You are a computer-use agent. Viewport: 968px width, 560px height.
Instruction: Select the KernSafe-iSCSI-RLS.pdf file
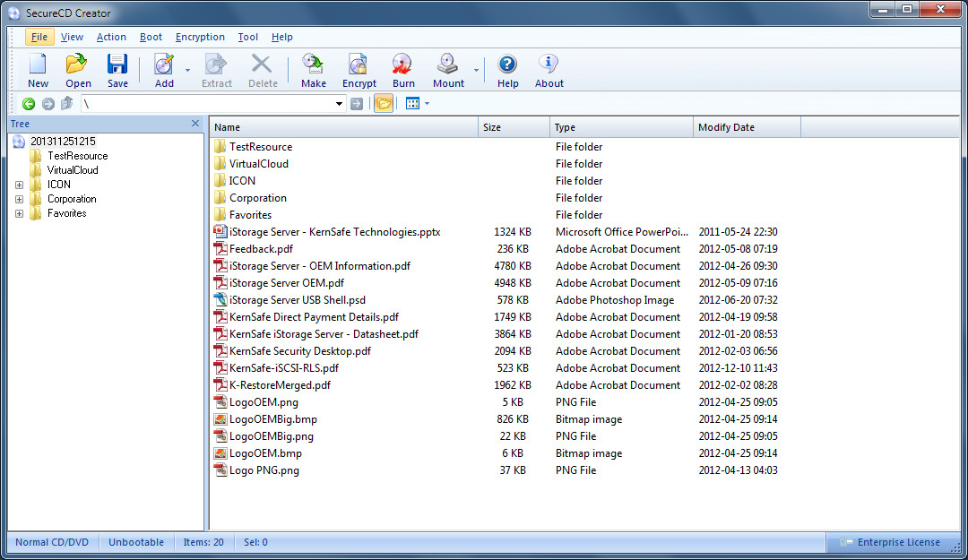pos(284,368)
